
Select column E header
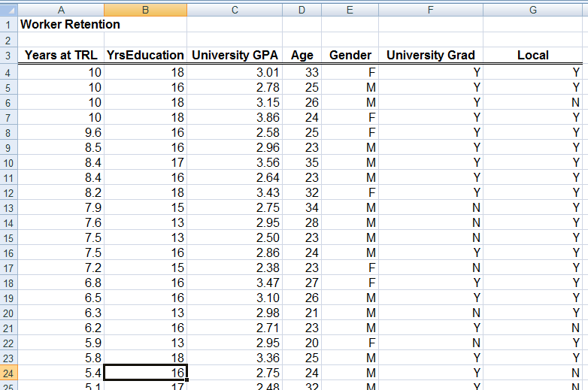click(x=350, y=10)
